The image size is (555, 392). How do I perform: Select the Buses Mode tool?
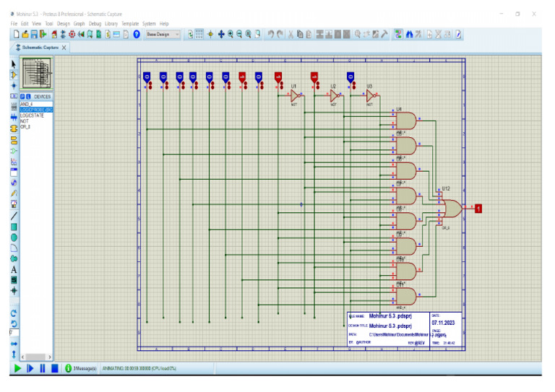click(x=14, y=118)
